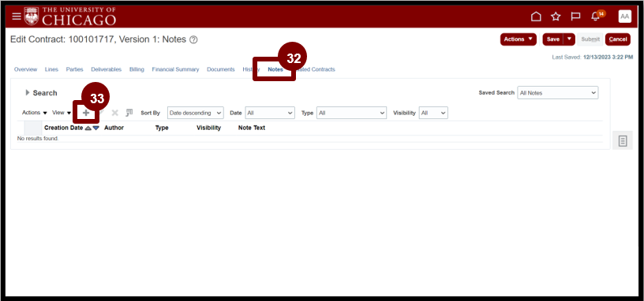Open the side panel document icon
Viewport: 644px width, 301px height.
point(623,141)
